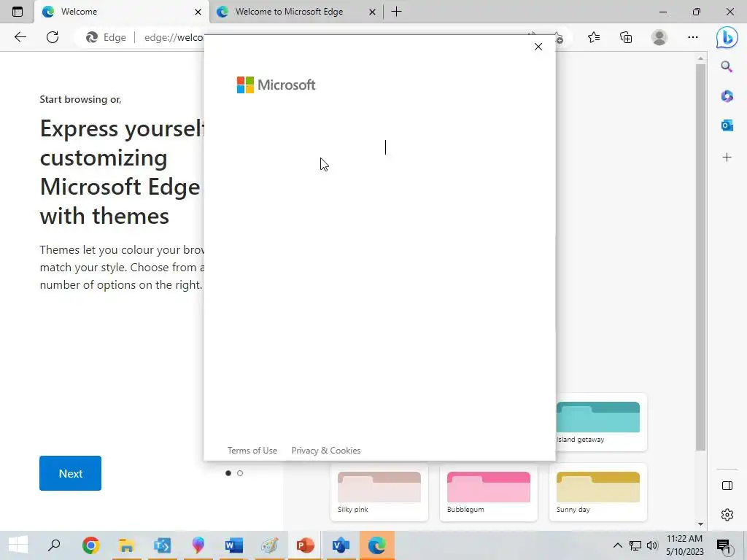Click the sidebar Search magnifier icon

point(727,66)
